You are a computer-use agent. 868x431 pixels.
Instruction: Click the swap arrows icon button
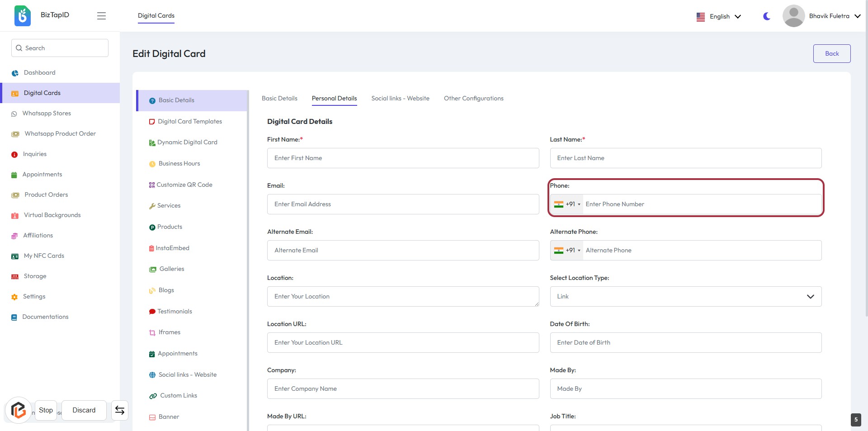120,410
